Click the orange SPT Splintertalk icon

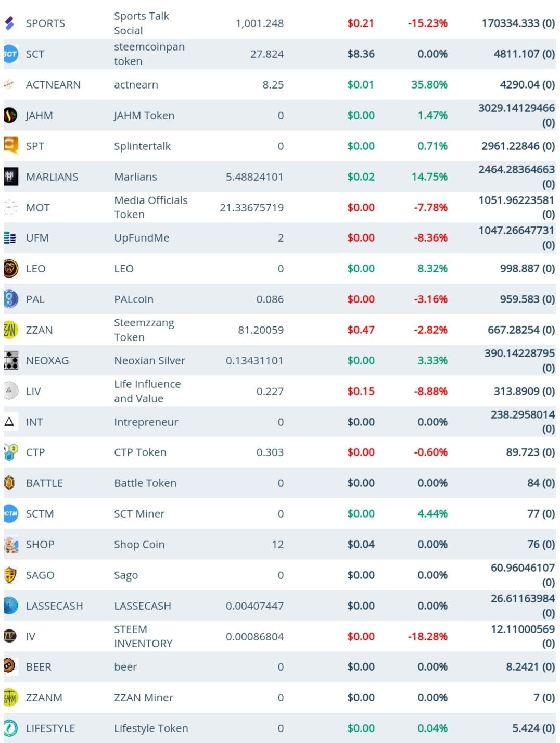point(10,145)
